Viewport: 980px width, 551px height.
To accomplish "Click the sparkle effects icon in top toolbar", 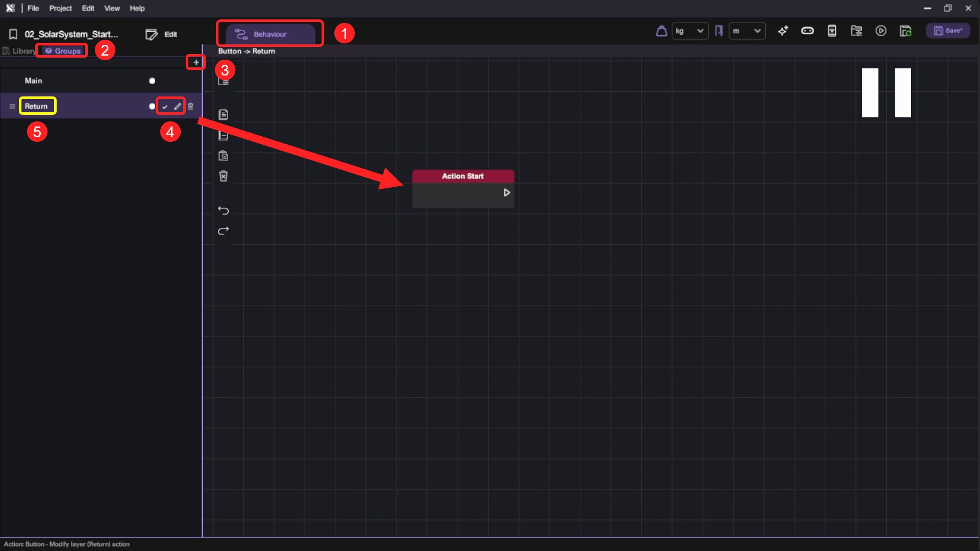I will point(783,31).
